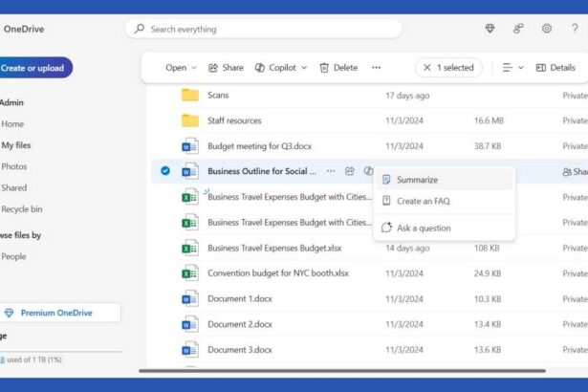588x392 pixels.
Task: Open Recycle bin in sidebar
Action: pyautogui.click(x=22, y=209)
